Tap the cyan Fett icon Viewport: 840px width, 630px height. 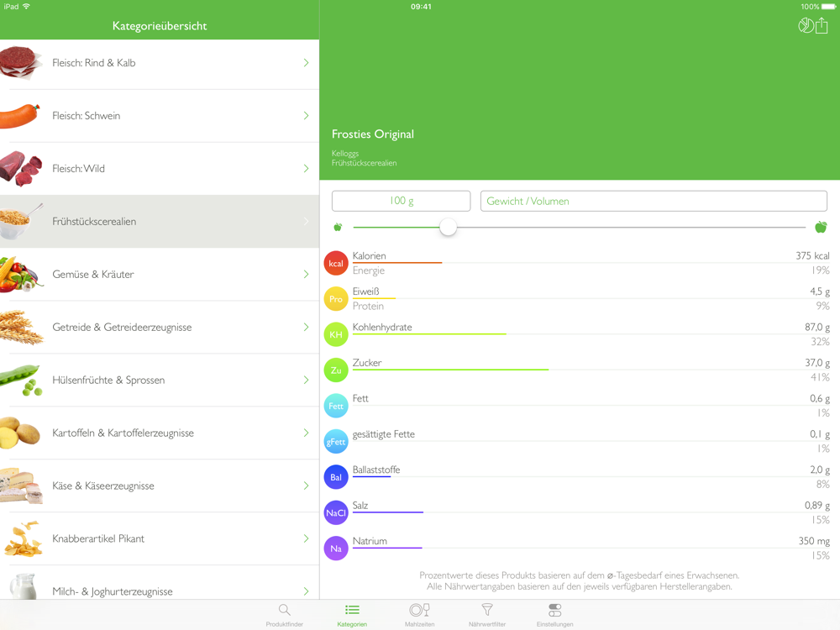(x=336, y=406)
